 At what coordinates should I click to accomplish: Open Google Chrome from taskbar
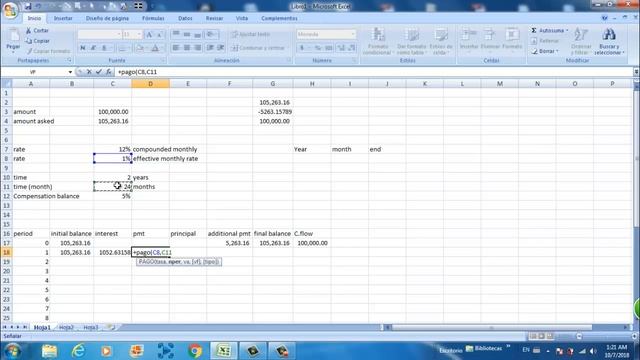click(x=195, y=351)
